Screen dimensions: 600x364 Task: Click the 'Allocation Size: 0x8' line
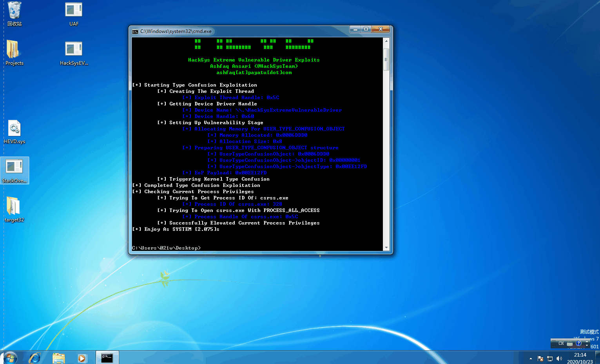[245, 141]
